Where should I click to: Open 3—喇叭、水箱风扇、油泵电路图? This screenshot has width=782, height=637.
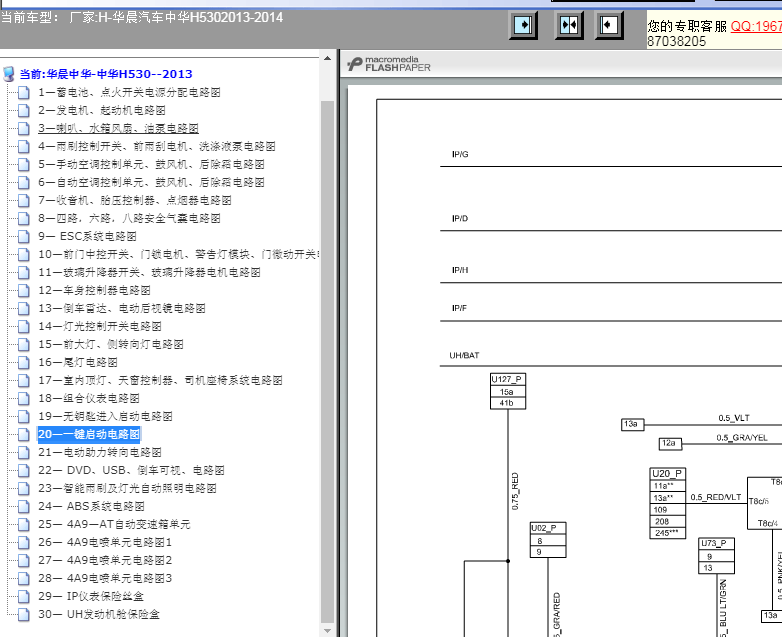point(118,128)
